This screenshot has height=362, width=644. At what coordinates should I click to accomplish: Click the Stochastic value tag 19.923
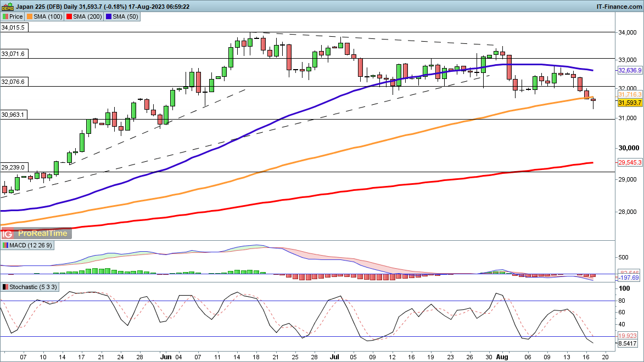tap(628, 336)
